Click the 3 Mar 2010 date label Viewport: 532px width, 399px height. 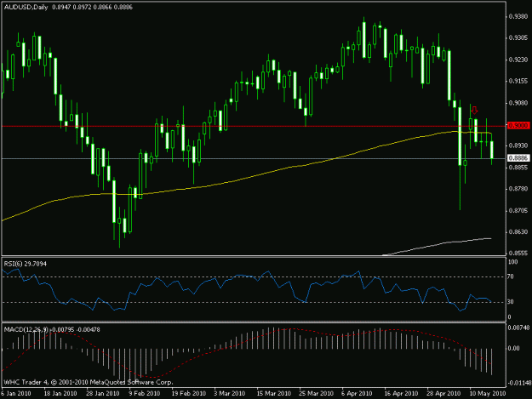tap(230, 394)
